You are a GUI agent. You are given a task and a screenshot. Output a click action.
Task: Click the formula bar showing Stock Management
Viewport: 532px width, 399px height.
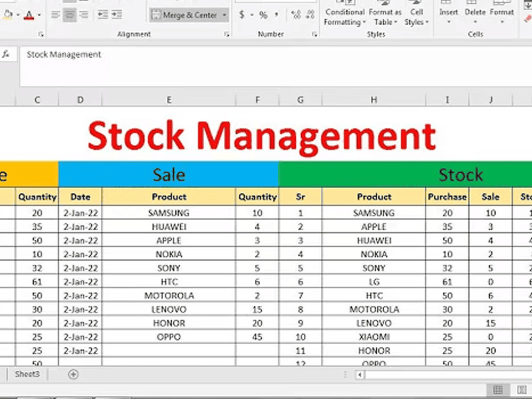(276, 66)
